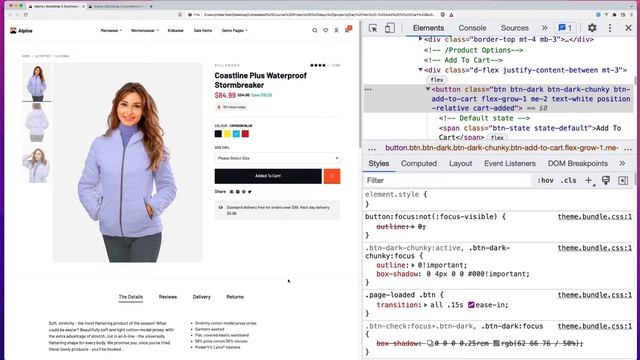
Task: Click the orange wishlist button beside Added To Cart
Action: pos(332,176)
